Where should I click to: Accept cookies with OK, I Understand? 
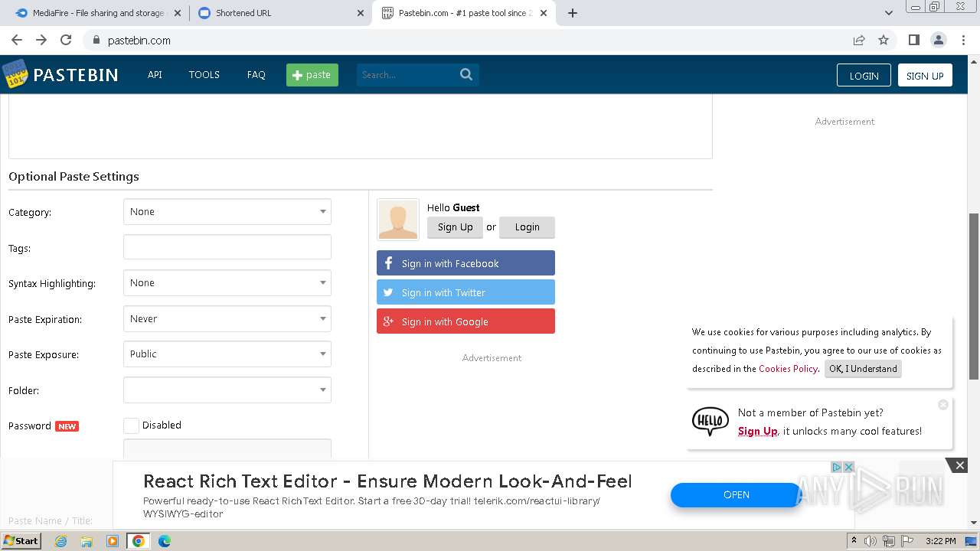863,369
